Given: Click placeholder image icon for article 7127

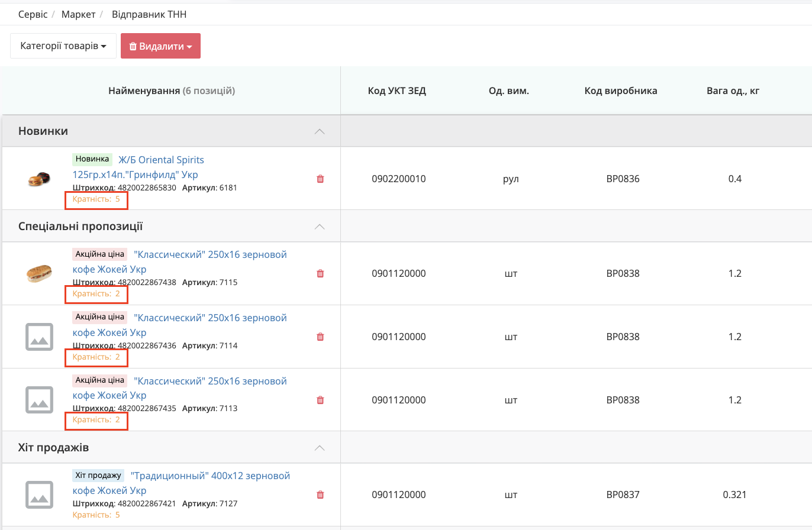Looking at the screenshot, I should click(40, 495).
